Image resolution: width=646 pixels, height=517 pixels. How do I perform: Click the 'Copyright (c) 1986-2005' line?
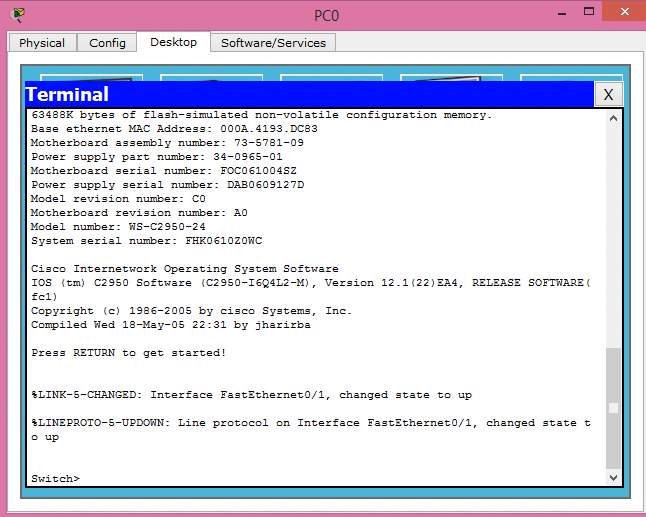[x=192, y=311]
